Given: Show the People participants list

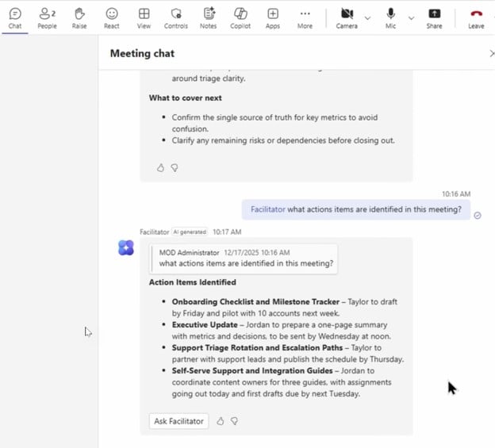Looking at the screenshot, I should point(47,17).
